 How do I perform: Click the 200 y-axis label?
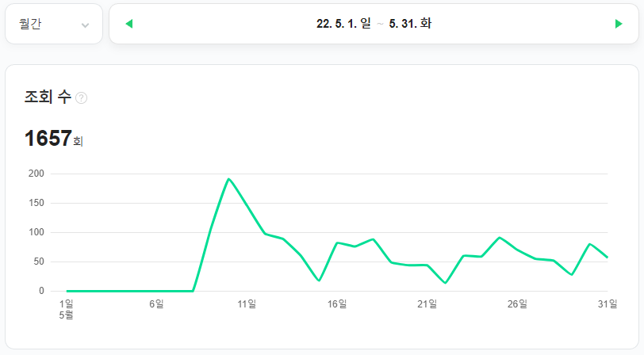(x=36, y=174)
